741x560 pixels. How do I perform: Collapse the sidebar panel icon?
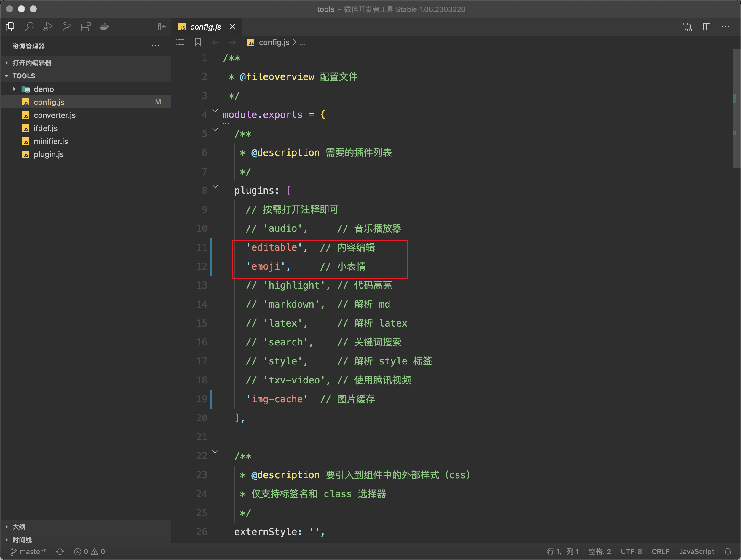pyautogui.click(x=162, y=27)
